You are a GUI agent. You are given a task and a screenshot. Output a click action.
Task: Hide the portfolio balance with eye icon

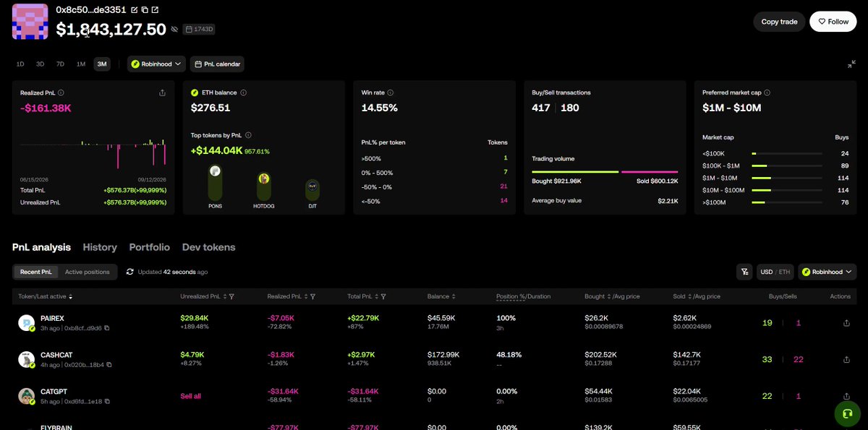[x=174, y=30]
